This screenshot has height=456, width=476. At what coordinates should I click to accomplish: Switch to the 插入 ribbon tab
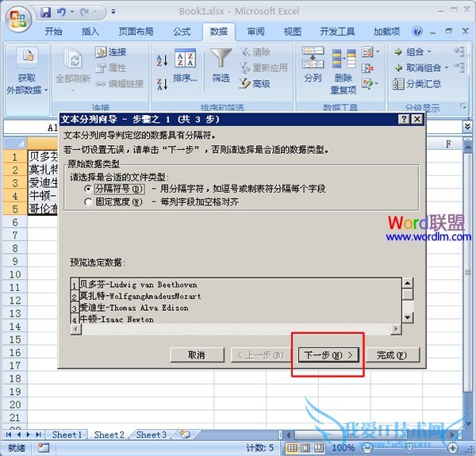(90, 32)
